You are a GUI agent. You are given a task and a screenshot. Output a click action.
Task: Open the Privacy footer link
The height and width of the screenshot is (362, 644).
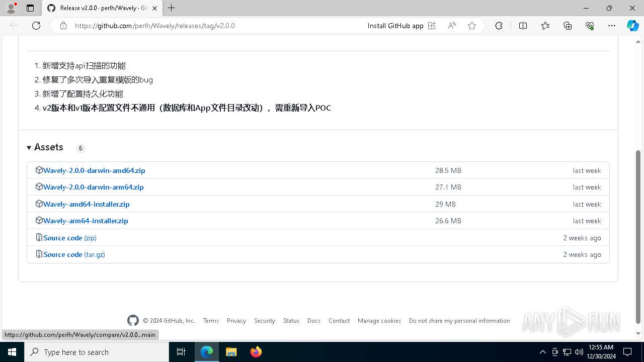tap(236, 321)
